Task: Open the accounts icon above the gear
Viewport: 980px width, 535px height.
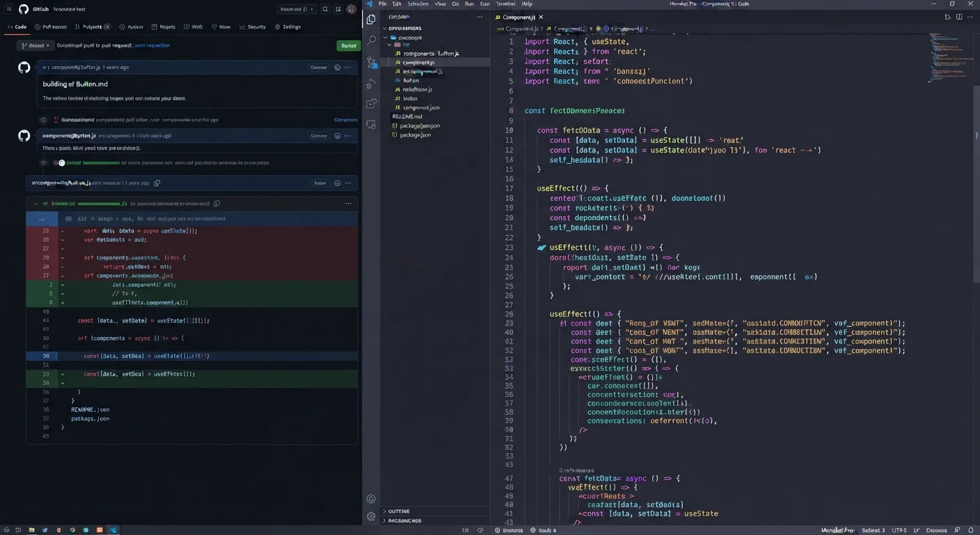Action: point(371,499)
